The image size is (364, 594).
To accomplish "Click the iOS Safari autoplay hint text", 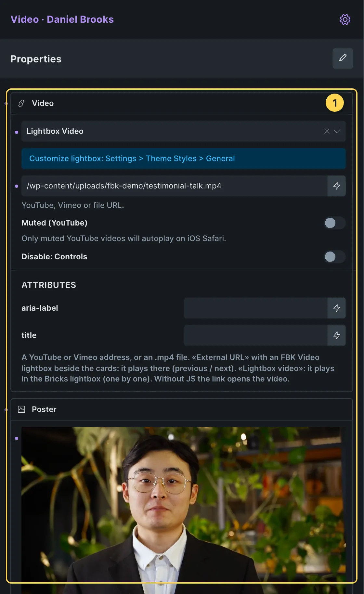I will [x=124, y=239].
